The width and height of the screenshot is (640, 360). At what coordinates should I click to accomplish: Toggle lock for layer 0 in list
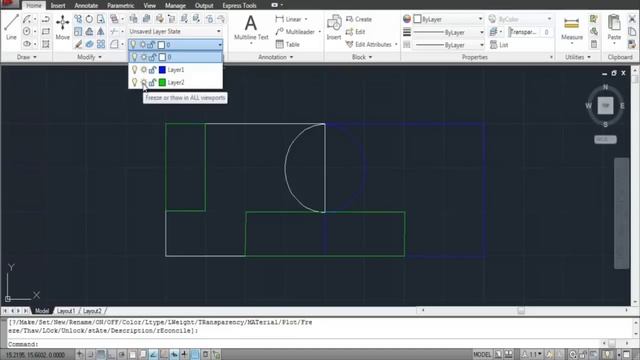pos(152,57)
